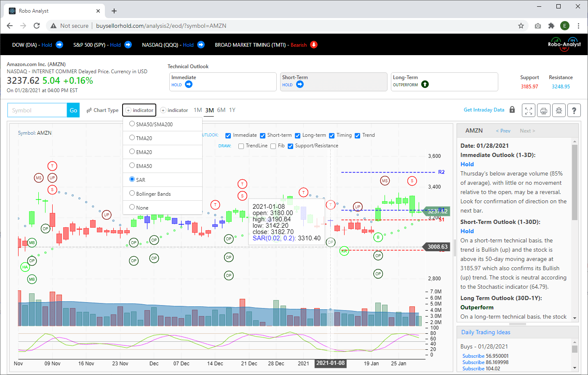Enable the Fib draw checkbox

pos(273,146)
